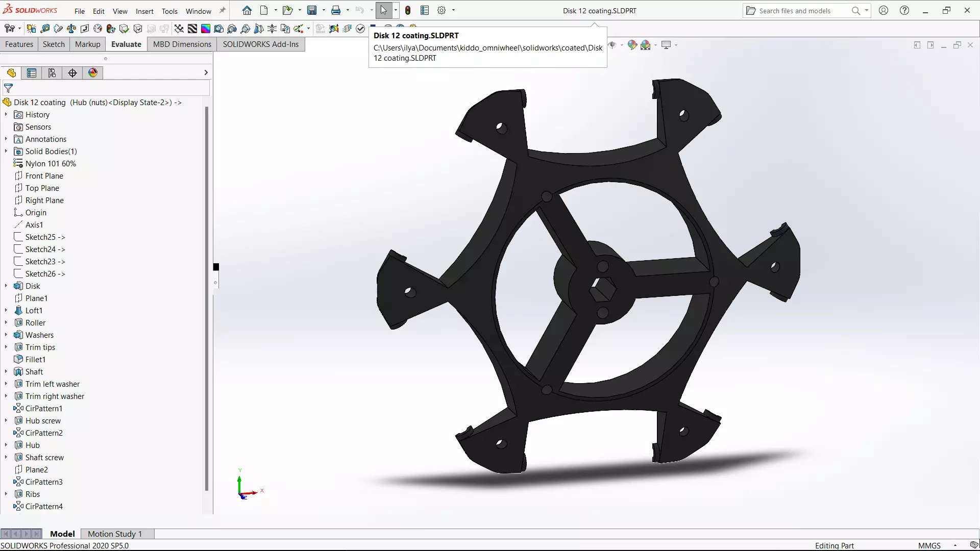The image size is (980, 551).
Task: Click the part's hexagonal shaft hole
Action: tap(603, 290)
